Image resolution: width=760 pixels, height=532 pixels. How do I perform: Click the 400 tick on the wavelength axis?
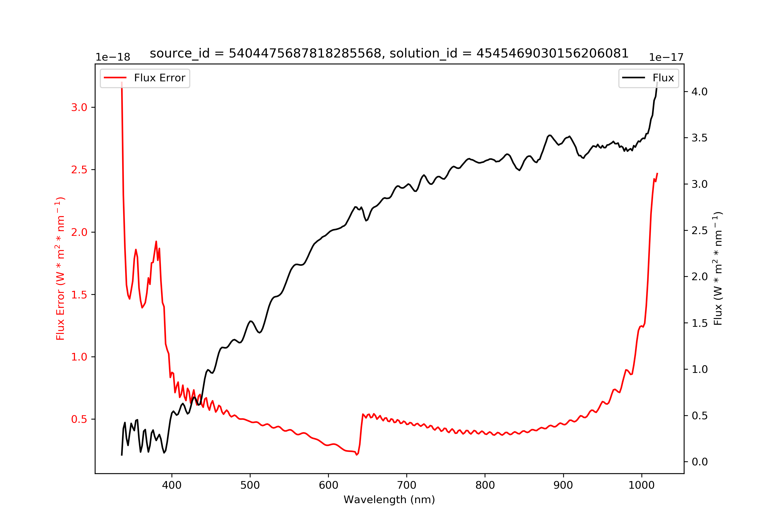pos(172,485)
